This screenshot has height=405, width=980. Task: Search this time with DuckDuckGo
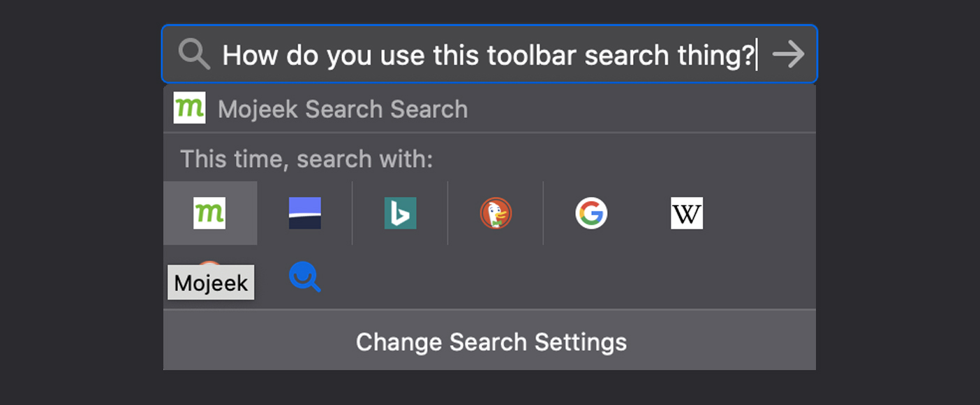pos(496,213)
